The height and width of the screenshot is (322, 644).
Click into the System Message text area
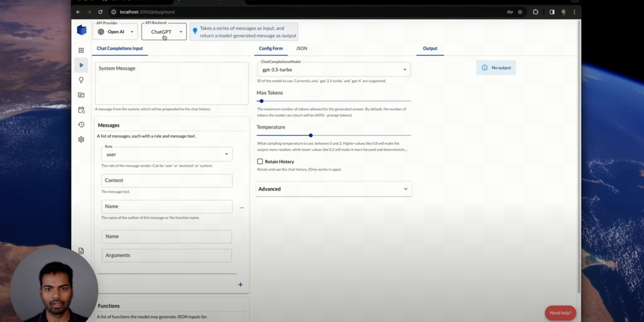[172, 83]
